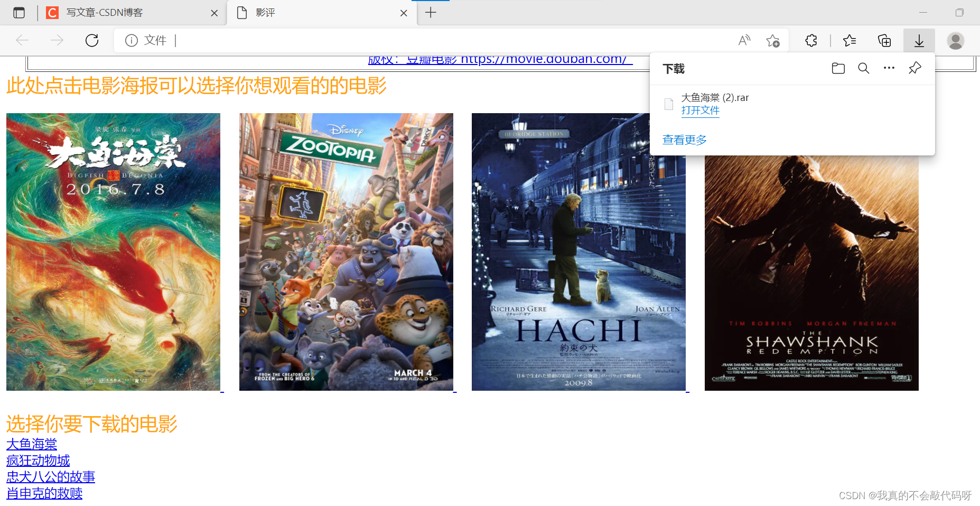This screenshot has height=506, width=980.
Task: Click the Shawshank Redemption poster
Action: tap(811, 273)
